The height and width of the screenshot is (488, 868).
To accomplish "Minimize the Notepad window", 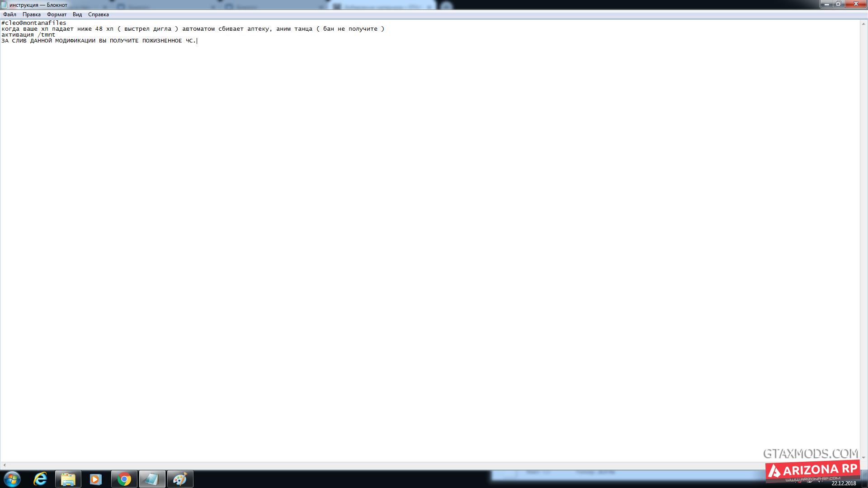I will coord(827,4).
